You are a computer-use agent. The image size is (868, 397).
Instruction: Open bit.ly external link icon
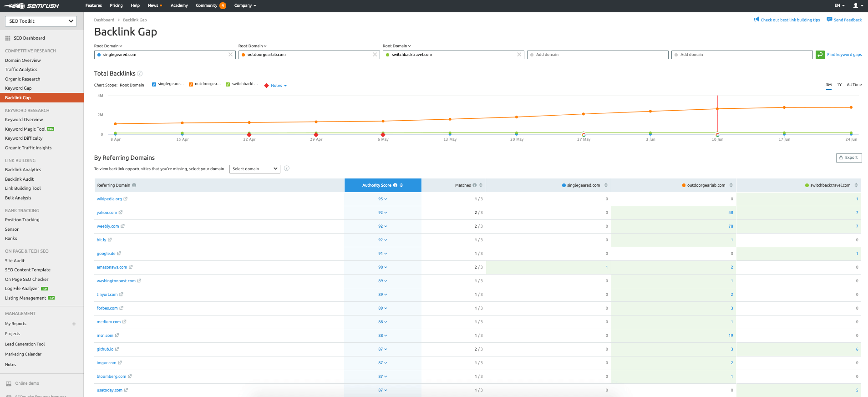pyautogui.click(x=110, y=240)
